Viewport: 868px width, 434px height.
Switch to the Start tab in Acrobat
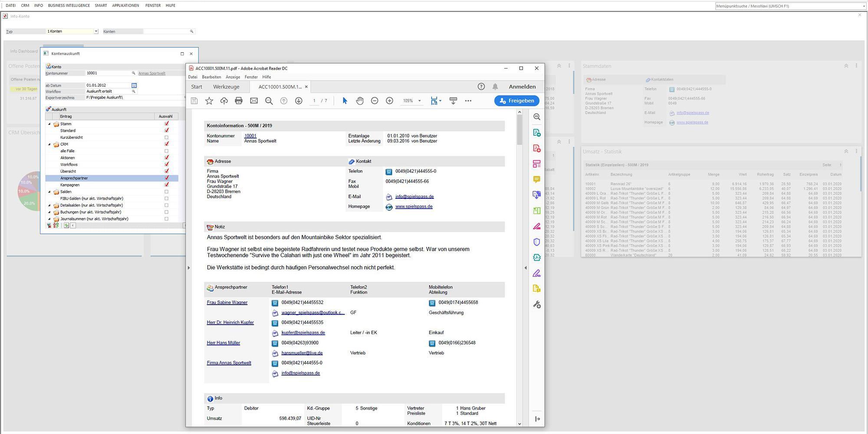point(197,87)
